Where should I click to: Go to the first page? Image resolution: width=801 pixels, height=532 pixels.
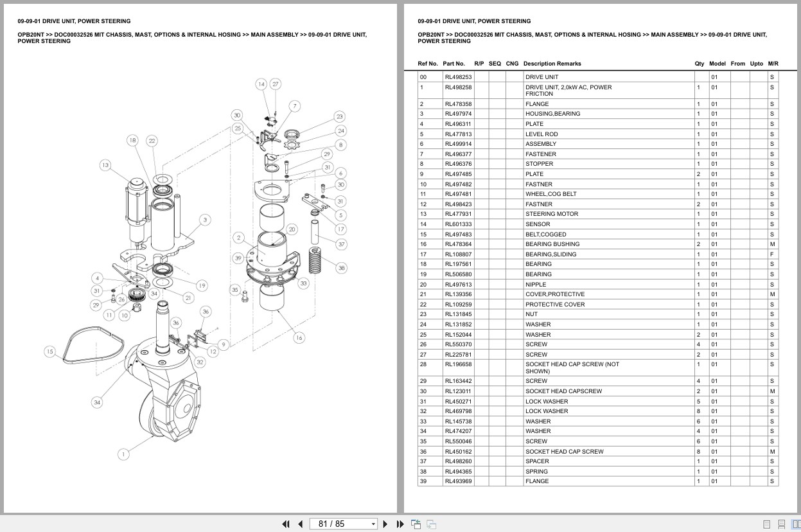[286, 524]
